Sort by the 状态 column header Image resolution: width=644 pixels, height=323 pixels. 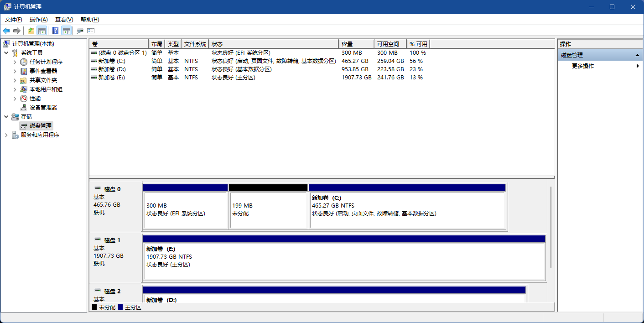pyautogui.click(x=274, y=44)
